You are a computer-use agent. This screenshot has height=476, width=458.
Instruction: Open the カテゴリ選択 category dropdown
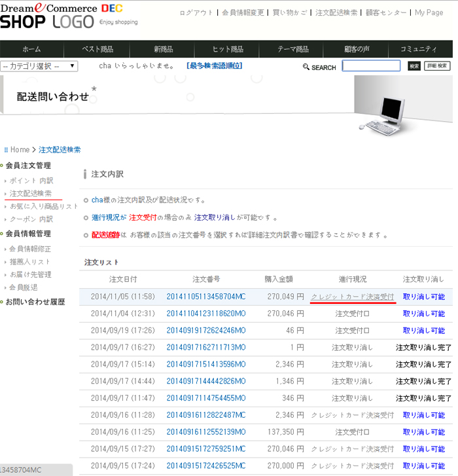pyautogui.click(x=39, y=66)
